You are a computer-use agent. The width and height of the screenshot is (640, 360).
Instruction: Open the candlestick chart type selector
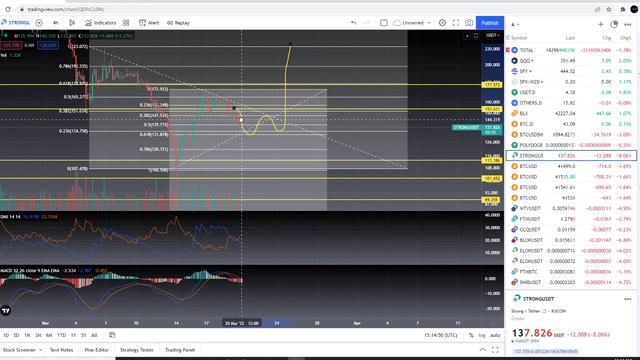[x=72, y=23]
